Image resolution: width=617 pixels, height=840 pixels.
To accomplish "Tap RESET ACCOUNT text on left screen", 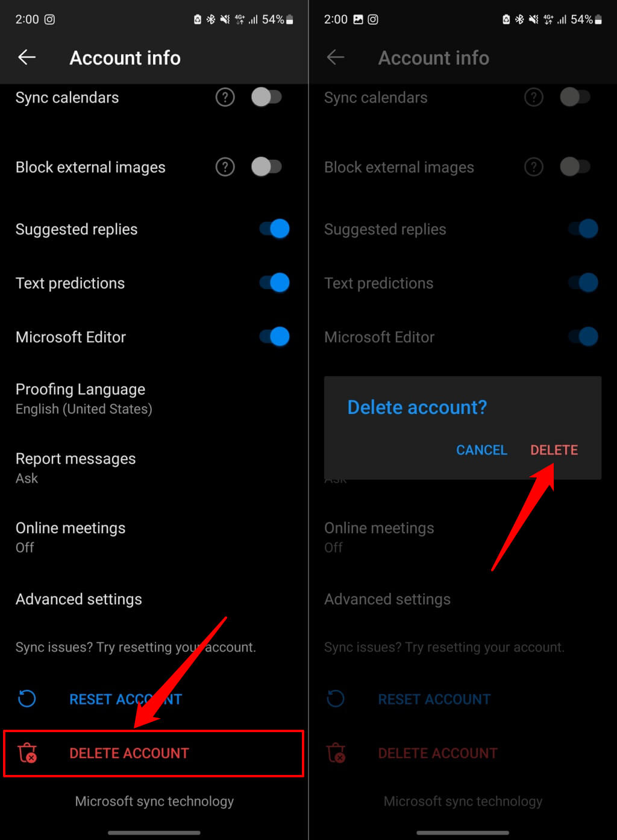I will [125, 699].
